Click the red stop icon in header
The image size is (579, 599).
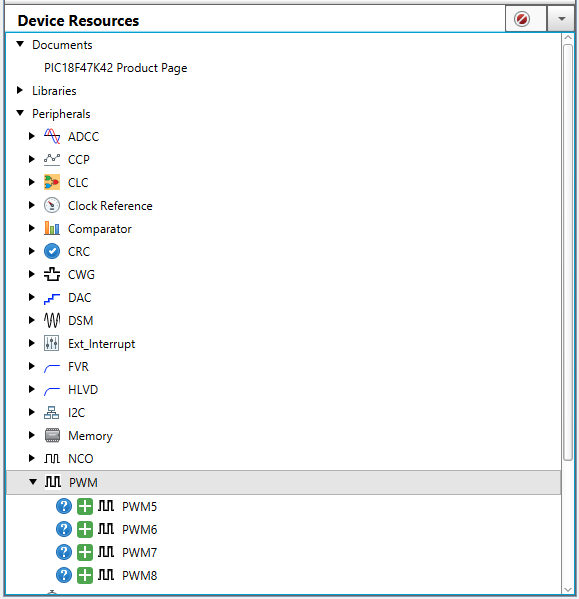(x=522, y=19)
